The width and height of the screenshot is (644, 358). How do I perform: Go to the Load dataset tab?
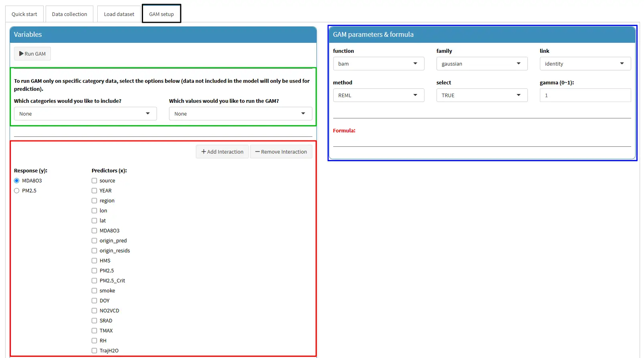(119, 14)
